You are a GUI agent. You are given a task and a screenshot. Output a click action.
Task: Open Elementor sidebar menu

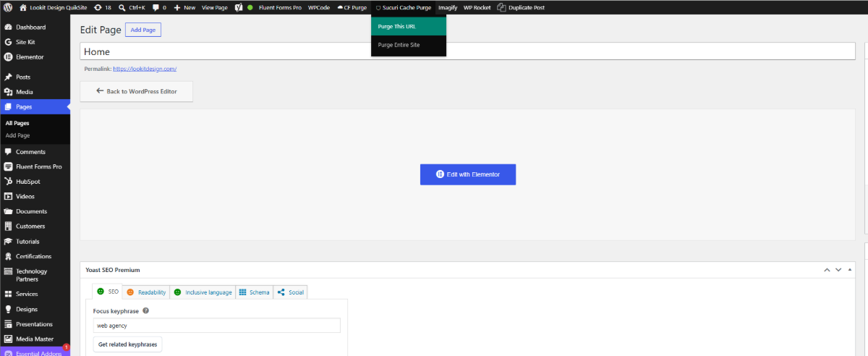35,56
